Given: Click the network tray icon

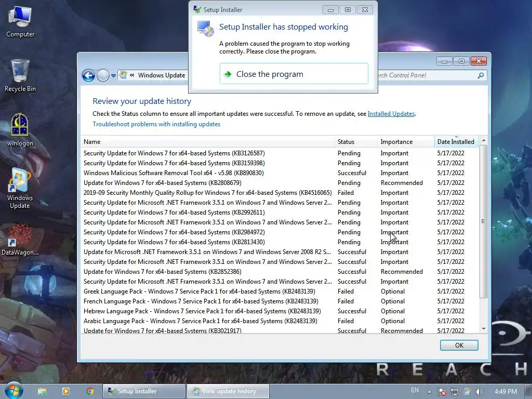Looking at the screenshot, I should (454, 392).
